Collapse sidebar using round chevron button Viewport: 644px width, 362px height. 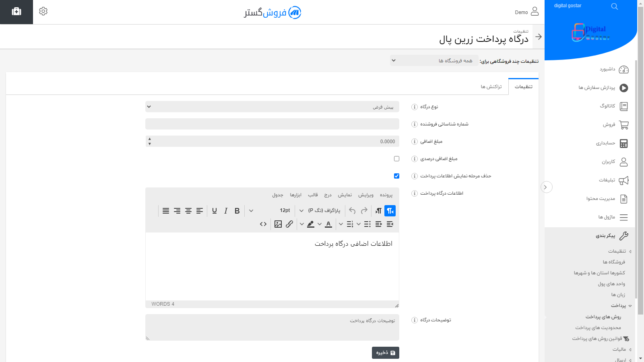coord(546,187)
